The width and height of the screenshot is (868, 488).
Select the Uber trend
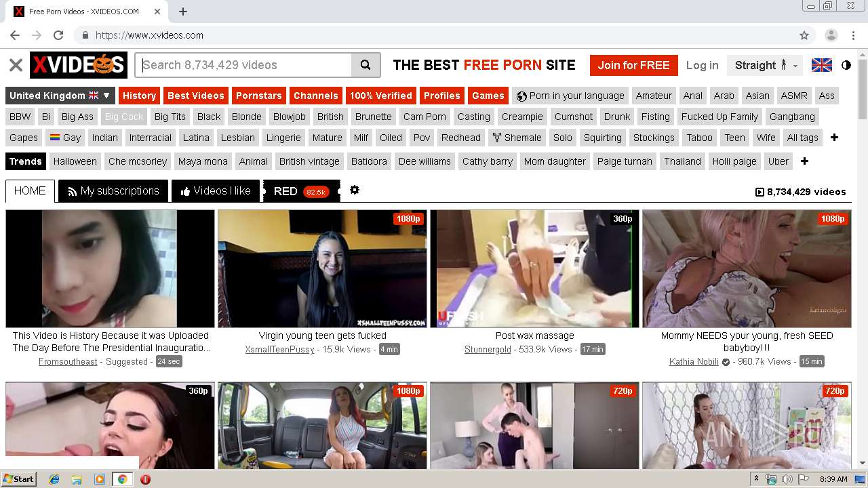(x=778, y=161)
